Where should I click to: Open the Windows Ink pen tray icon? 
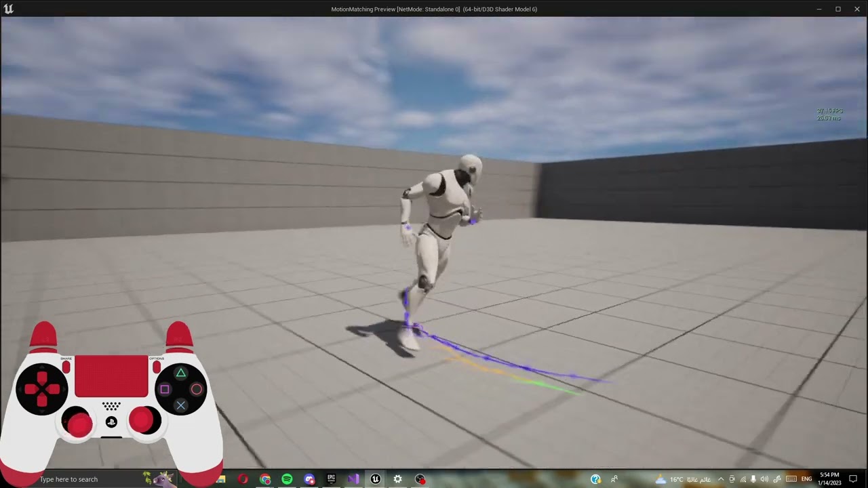click(777, 479)
